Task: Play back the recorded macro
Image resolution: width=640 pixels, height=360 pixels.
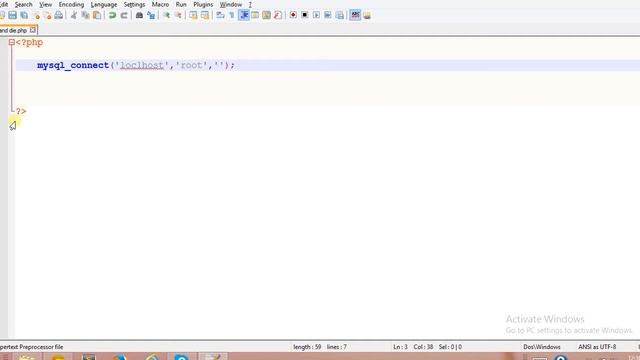Action: point(316,15)
